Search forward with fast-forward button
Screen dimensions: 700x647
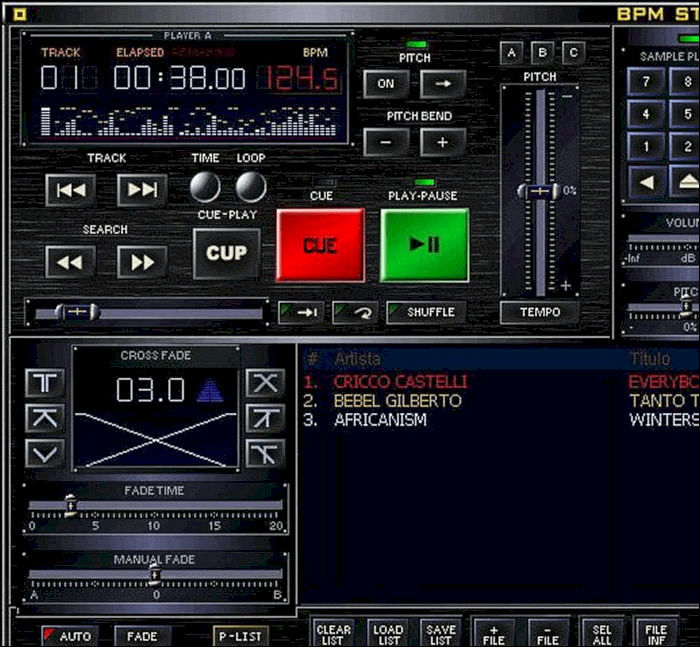142,262
